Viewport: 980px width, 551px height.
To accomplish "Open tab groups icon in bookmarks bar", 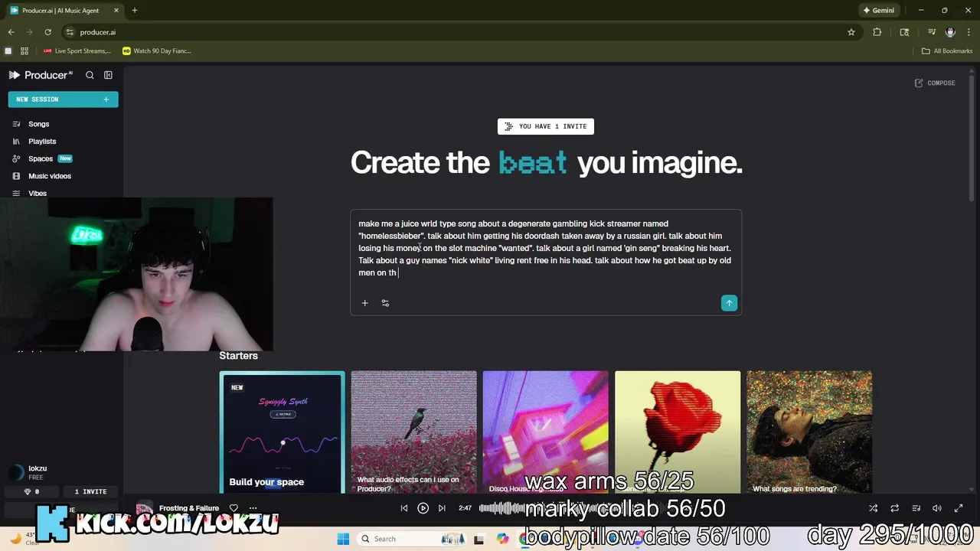I will (x=8, y=51).
